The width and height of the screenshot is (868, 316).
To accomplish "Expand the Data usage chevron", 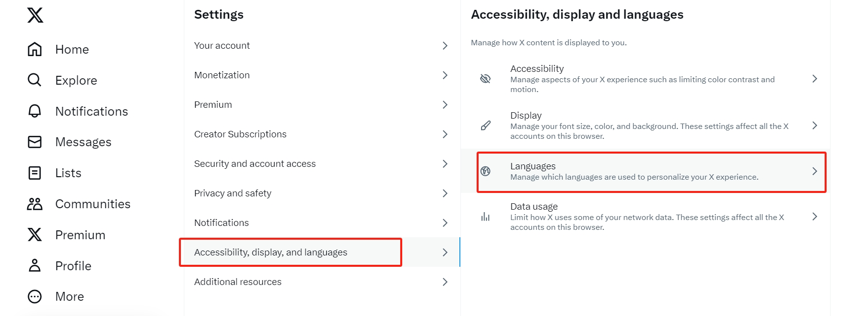I will (814, 217).
